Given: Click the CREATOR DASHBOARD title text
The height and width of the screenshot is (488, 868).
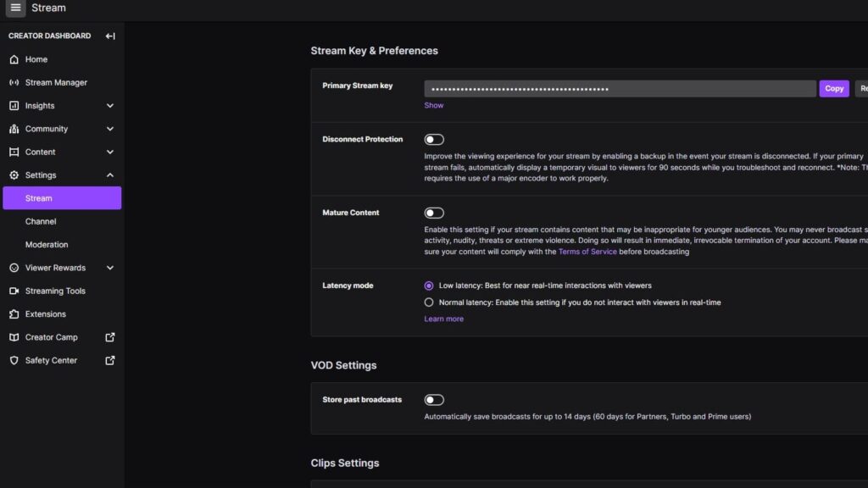Looking at the screenshot, I should coord(50,36).
